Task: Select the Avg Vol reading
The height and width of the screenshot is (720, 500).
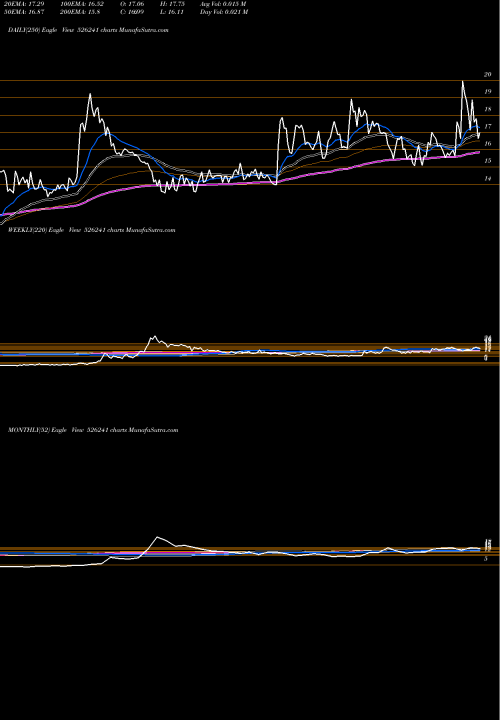Action: pos(224,4)
